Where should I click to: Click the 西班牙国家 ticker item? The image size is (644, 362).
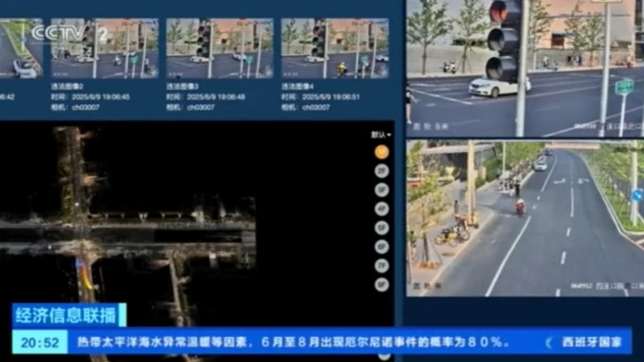pyautogui.click(x=591, y=342)
